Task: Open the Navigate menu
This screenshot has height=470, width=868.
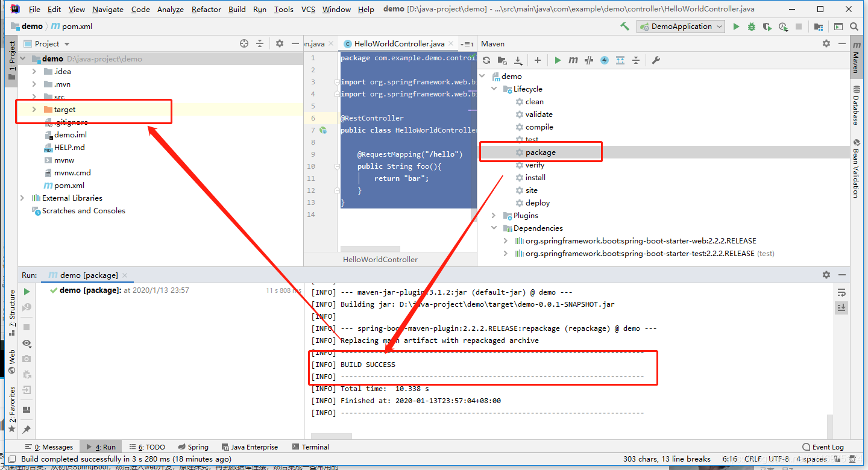Action: (x=108, y=9)
